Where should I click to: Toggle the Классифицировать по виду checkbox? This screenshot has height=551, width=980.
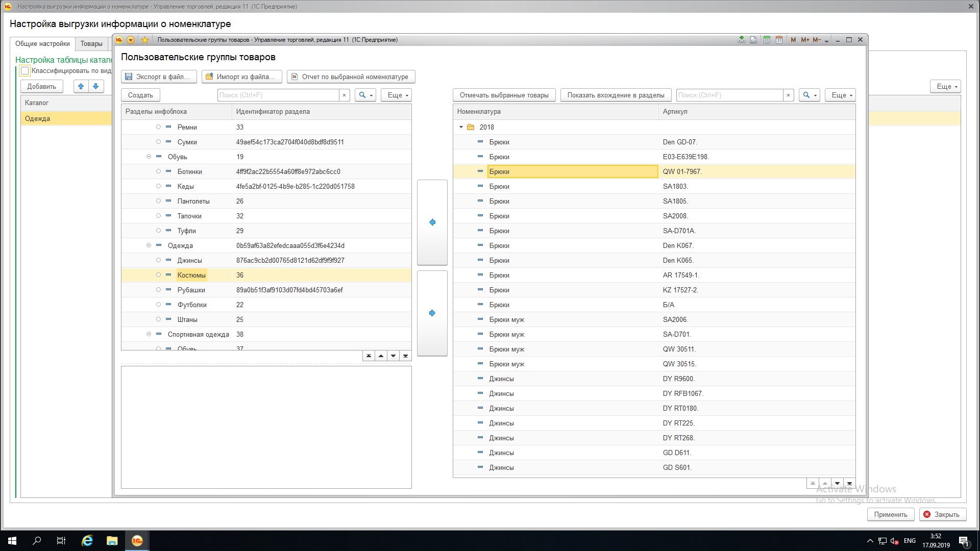[25, 71]
